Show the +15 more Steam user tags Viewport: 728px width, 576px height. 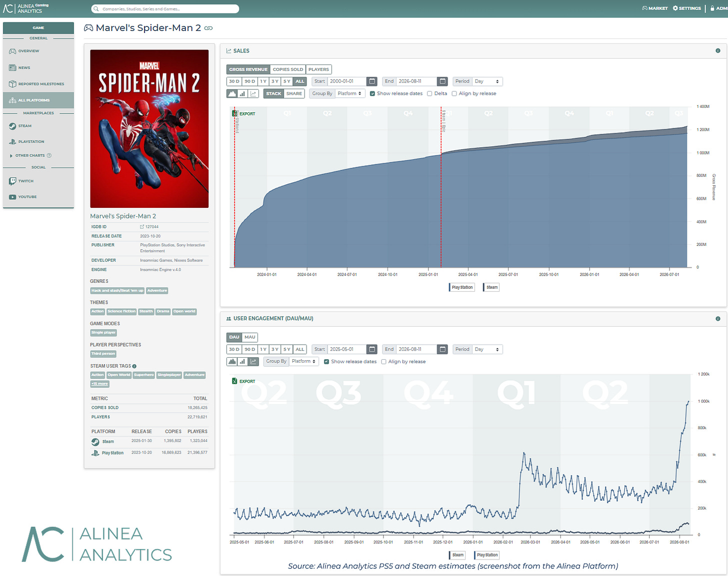click(99, 384)
